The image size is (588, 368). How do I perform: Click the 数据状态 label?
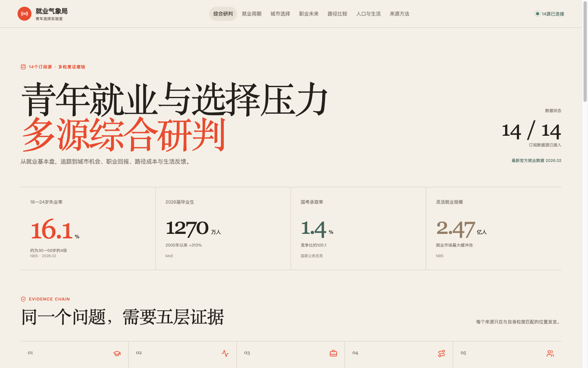553,111
